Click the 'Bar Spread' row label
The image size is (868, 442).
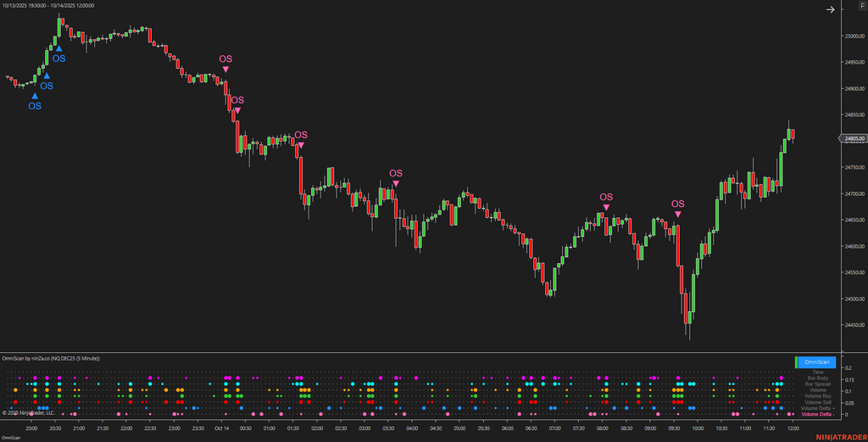[x=818, y=383]
